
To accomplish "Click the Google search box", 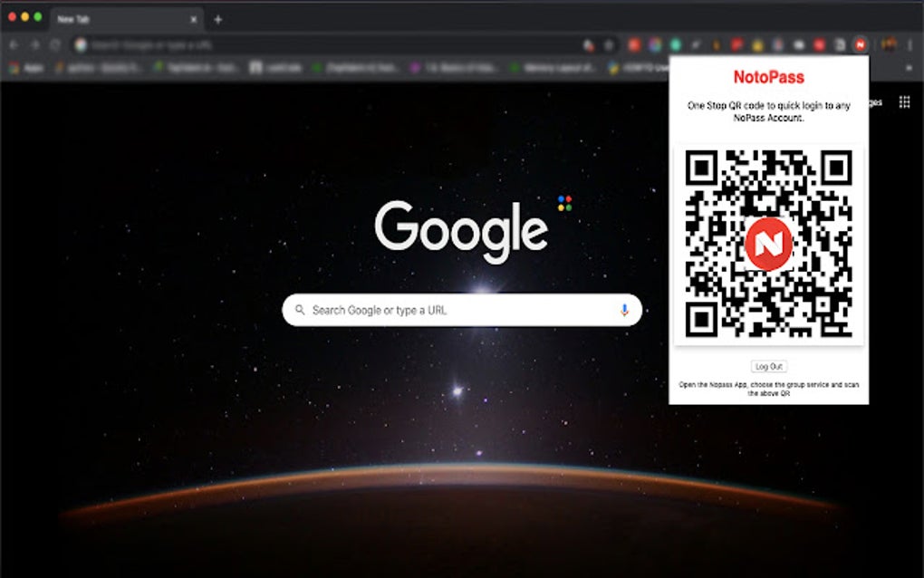I will 462,310.
